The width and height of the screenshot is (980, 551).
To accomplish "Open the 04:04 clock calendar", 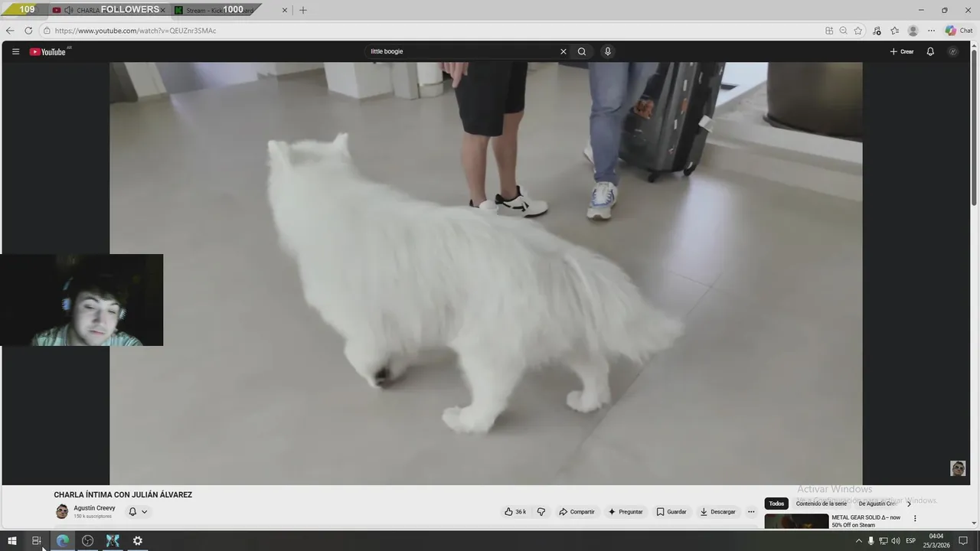I will pyautogui.click(x=936, y=541).
